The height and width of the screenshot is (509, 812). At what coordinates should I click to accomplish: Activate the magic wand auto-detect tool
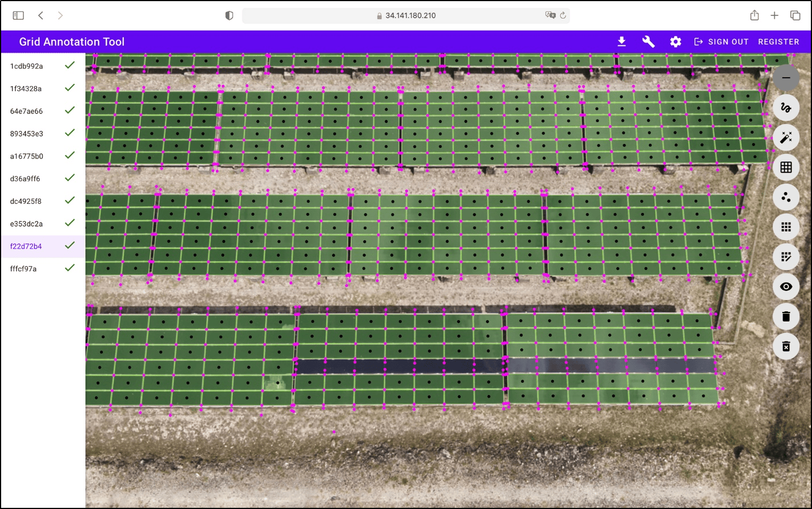[x=785, y=138]
